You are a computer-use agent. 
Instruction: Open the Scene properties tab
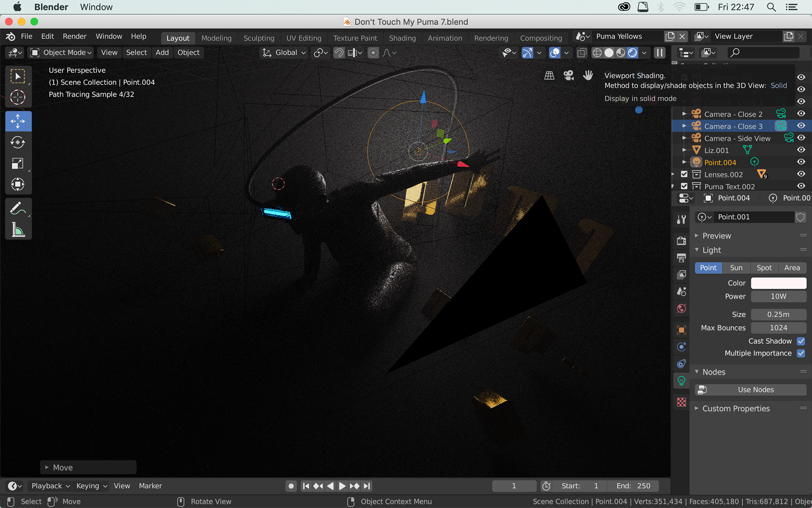(681, 292)
